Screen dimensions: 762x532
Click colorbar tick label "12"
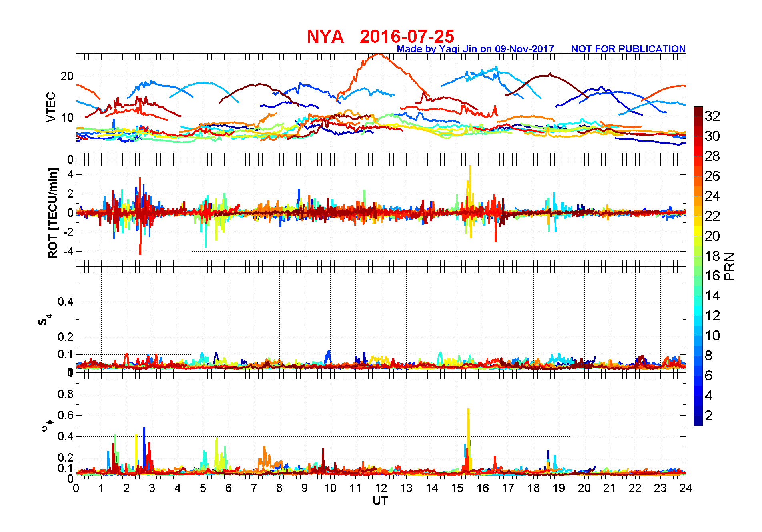712,316
